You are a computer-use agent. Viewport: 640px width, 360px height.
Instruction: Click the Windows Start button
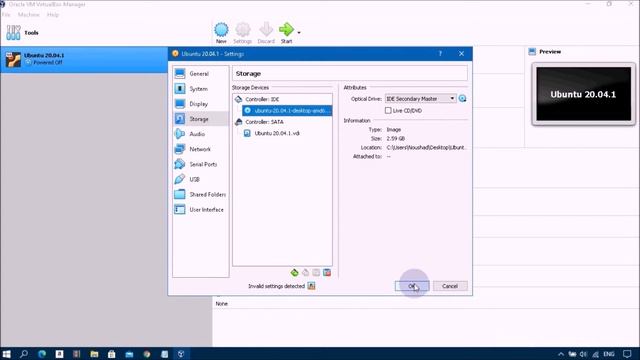7,354
